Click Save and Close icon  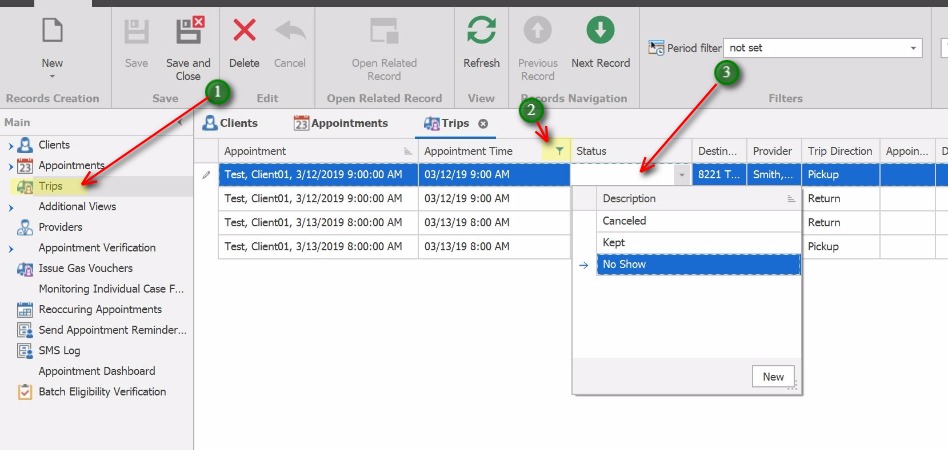[x=188, y=32]
